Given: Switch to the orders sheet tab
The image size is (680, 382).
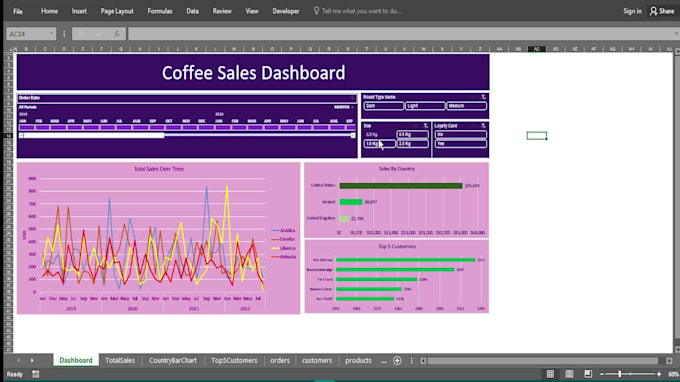Looking at the screenshot, I should click(280, 360).
